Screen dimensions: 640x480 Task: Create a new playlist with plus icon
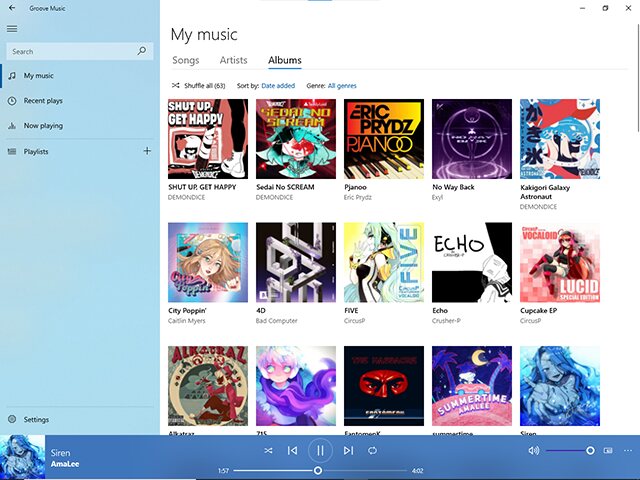(x=147, y=151)
